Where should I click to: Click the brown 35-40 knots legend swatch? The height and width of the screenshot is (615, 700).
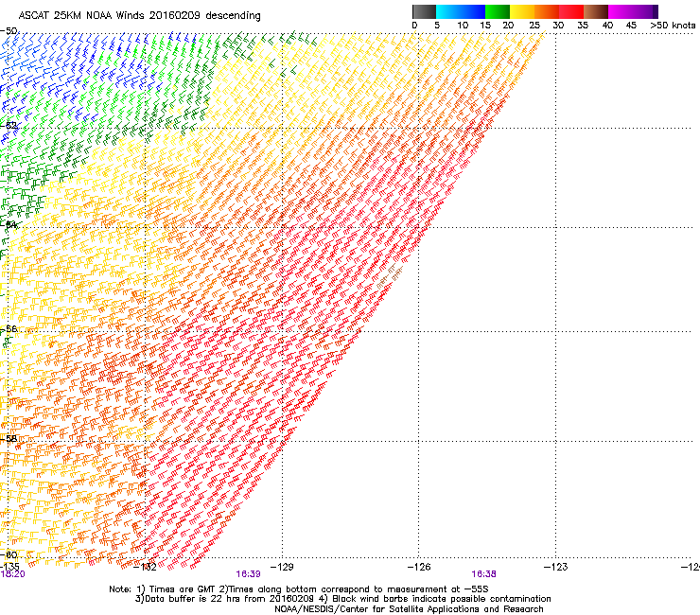click(596, 11)
